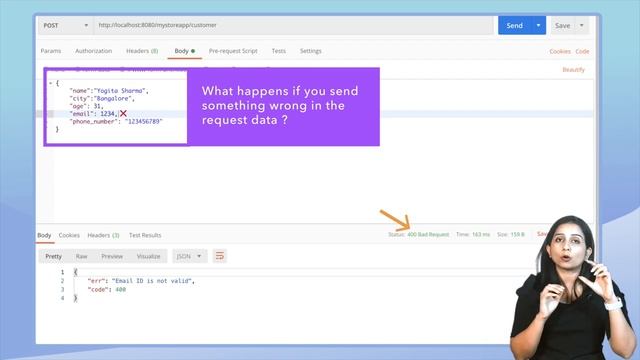Click the "name":"Yogita Sharma" line
Screen dimensions: 640x360
tap(109, 91)
